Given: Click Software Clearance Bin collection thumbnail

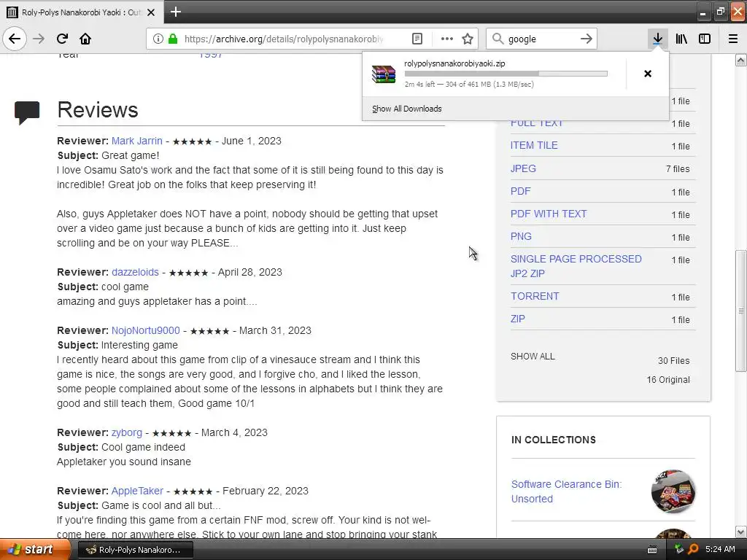Looking at the screenshot, I should 673,491.
